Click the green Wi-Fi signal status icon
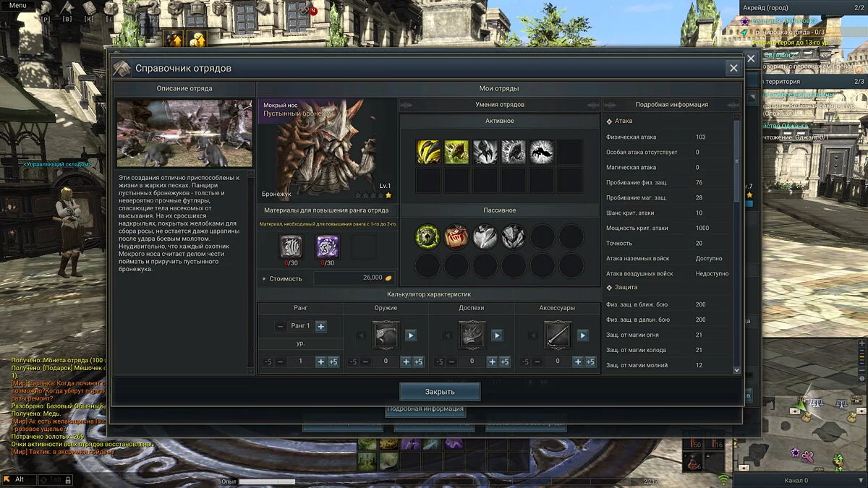The height and width of the screenshot is (488, 868). [x=723, y=479]
